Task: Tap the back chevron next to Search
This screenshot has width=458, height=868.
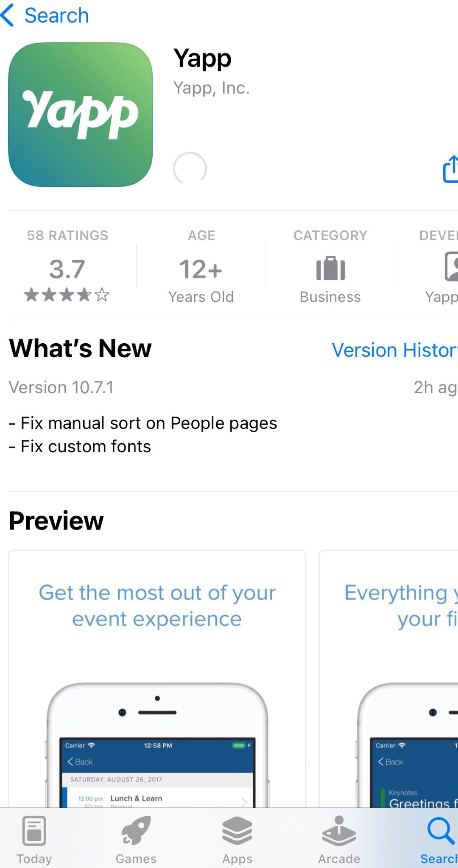Action: pyautogui.click(x=8, y=15)
